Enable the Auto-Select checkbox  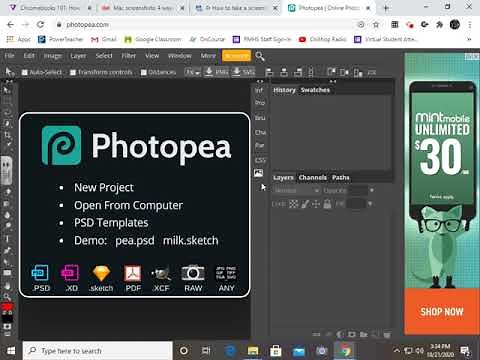(x=24, y=72)
